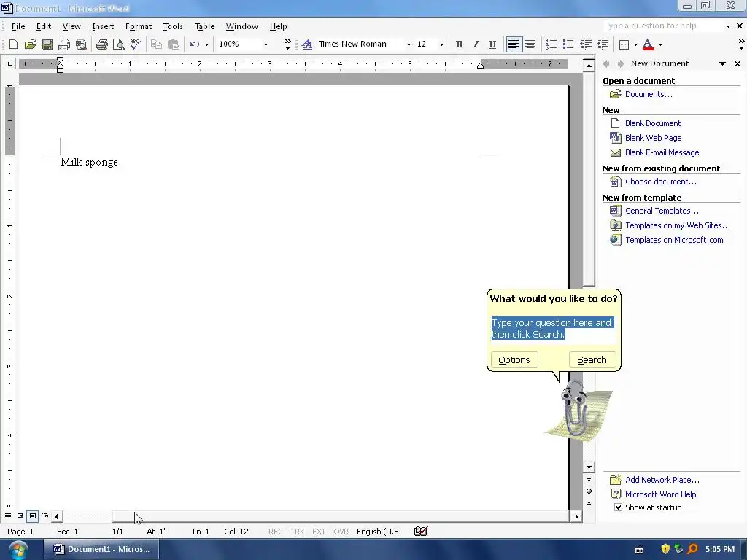Screen dimensions: 747x560
Task: Open a file with the Open folder icon
Action: click(30, 44)
